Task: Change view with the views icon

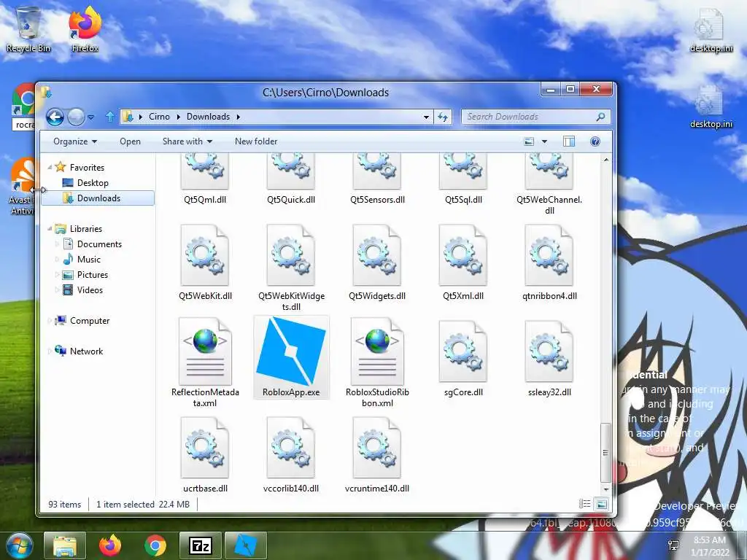Action: pyautogui.click(x=529, y=141)
